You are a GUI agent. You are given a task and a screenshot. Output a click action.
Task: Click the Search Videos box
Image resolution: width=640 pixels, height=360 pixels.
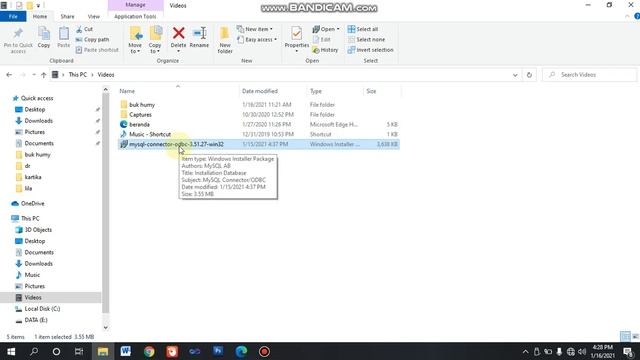(589, 75)
